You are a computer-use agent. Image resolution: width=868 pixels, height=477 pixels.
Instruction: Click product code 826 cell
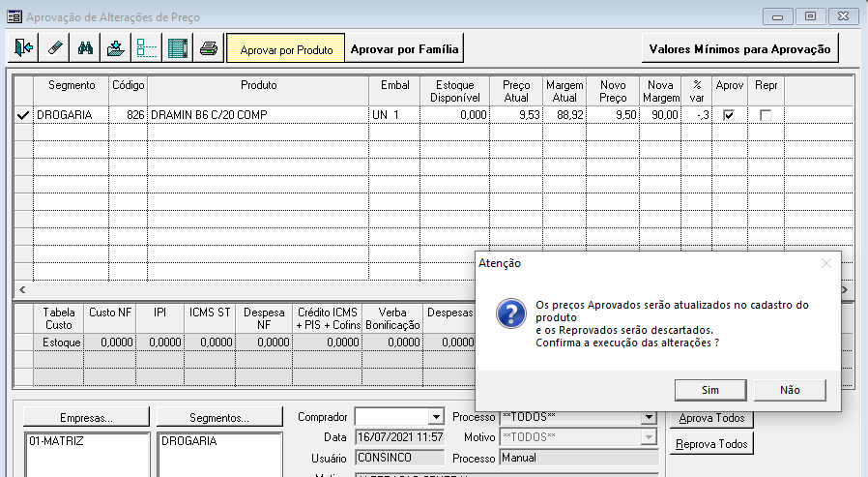(x=128, y=115)
